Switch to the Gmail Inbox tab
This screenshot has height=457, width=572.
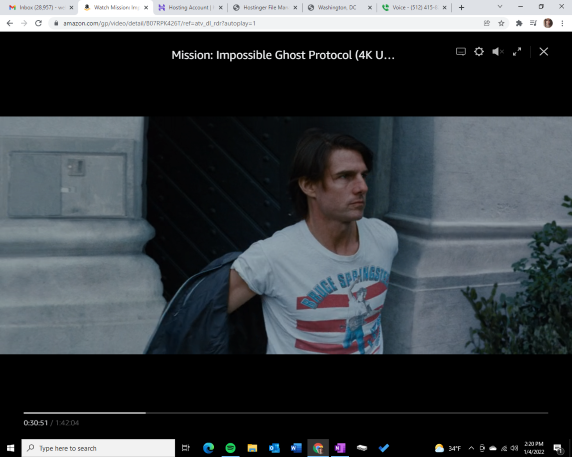(41, 8)
